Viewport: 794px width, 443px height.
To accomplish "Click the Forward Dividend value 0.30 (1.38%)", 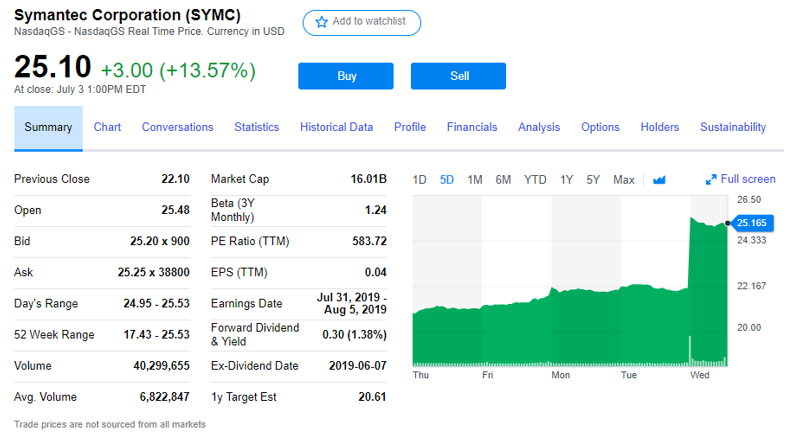I will click(x=354, y=335).
